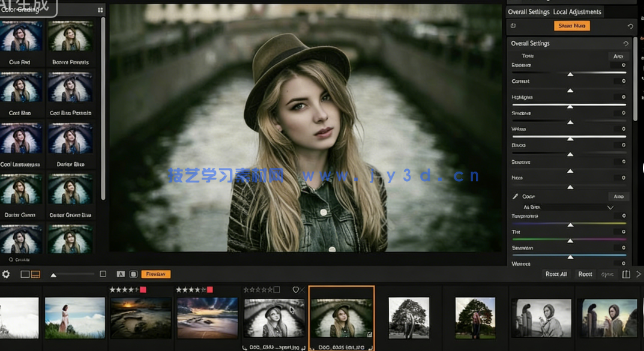Click the Reset button near bottom right

pos(585,274)
